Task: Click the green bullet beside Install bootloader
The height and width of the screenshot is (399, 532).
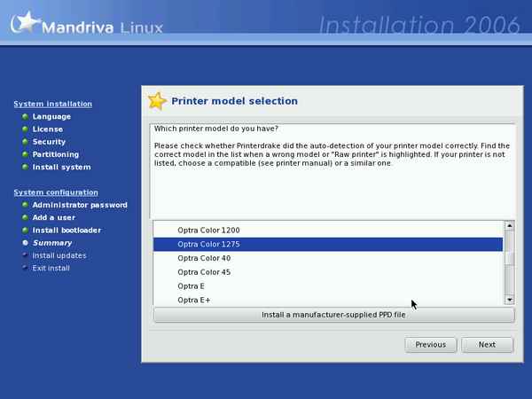Action: point(25,230)
